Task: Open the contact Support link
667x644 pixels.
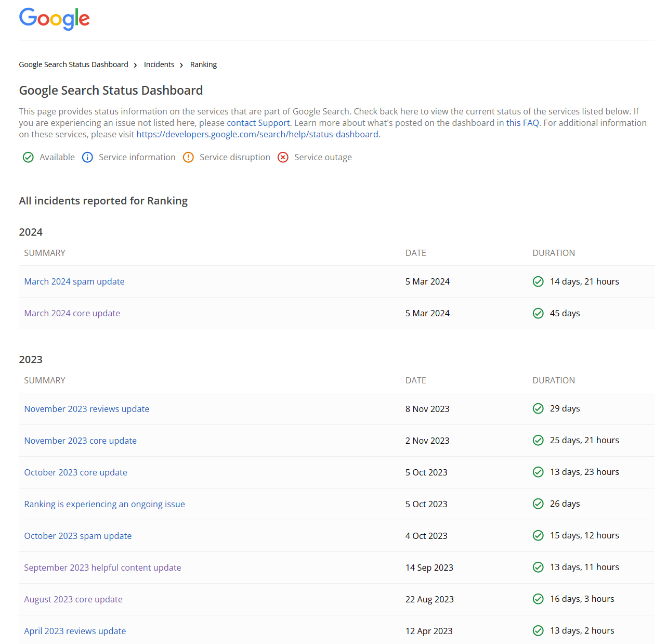Action: (258, 123)
